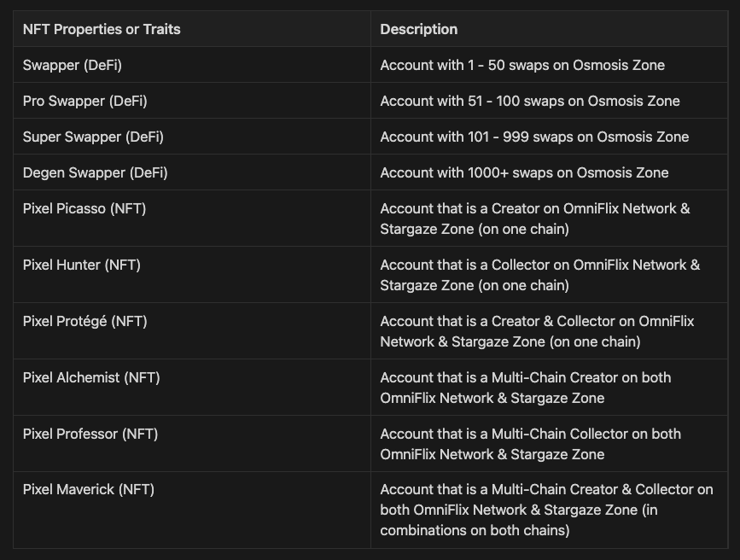Select the 'Swapper (DeFi)' trait cell

pos(73,65)
